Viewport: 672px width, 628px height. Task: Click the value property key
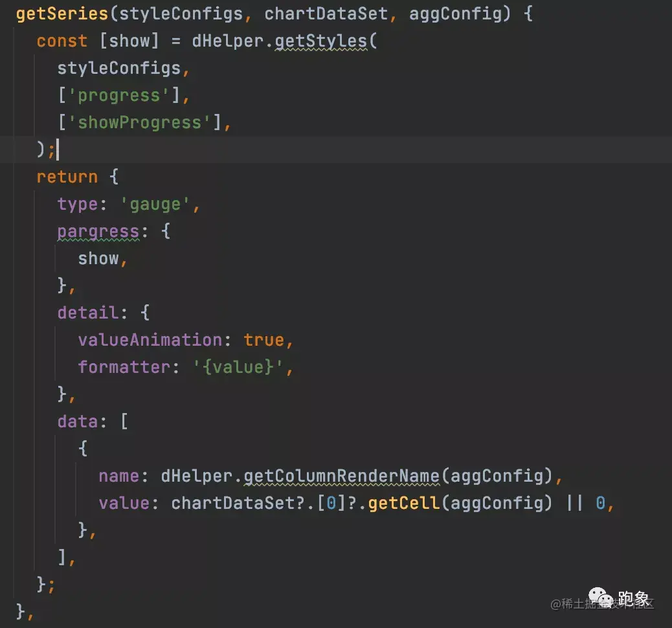(x=124, y=503)
